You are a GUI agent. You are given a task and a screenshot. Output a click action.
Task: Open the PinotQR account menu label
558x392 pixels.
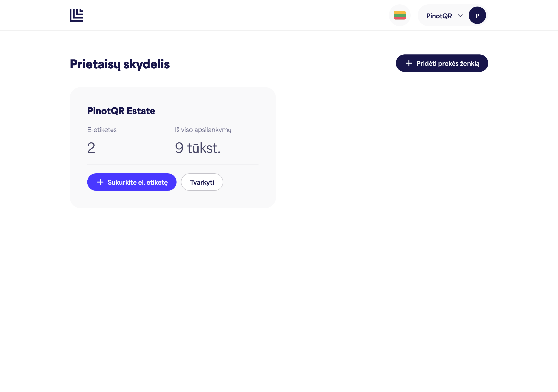439,16
